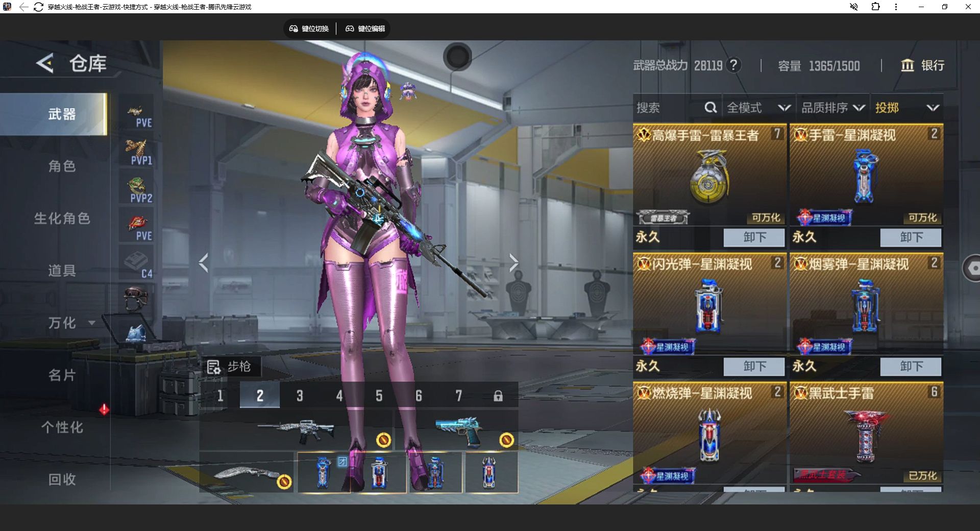
Task: Select the third equipped grenade slot
Action: click(435, 473)
